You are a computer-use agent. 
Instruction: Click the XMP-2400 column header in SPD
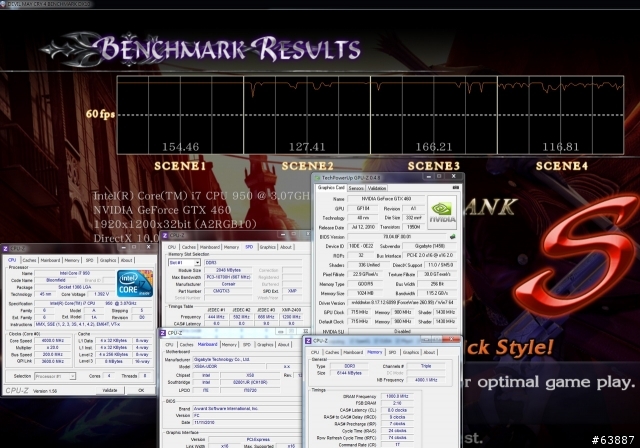pyautogui.click(x=291, y=310)
